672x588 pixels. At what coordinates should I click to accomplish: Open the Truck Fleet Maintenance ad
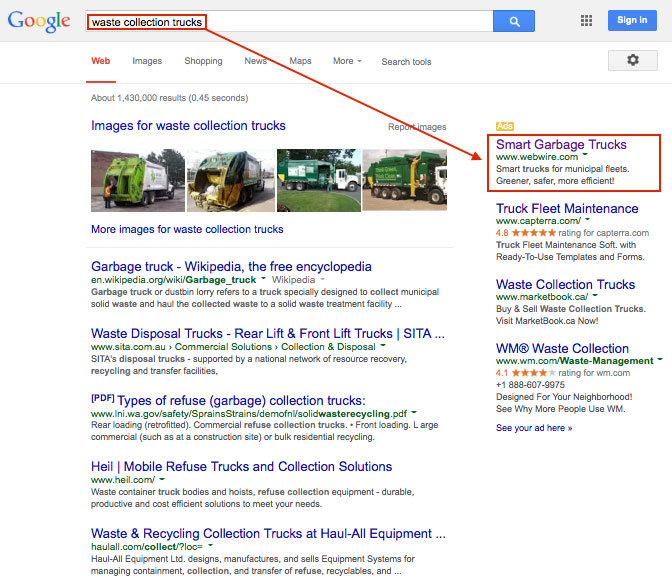coord(567,208)
